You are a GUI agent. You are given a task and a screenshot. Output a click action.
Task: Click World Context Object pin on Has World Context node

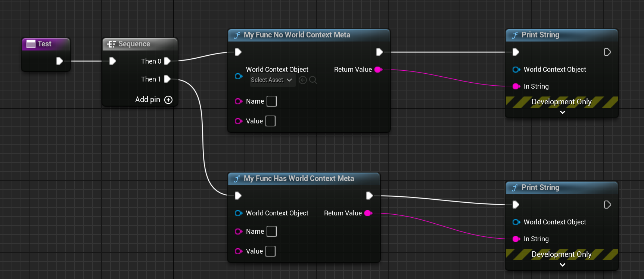(x=238, y=213)
